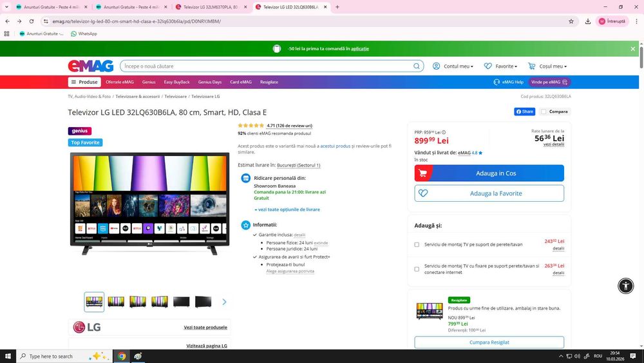Open Card eMAG menu item
Screen dimensions: 644x363
241,83
